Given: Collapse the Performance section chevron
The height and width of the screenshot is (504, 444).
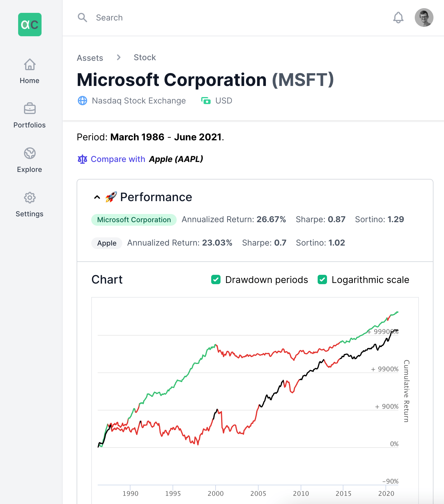Looking at the screenshot, I should 97,197.
